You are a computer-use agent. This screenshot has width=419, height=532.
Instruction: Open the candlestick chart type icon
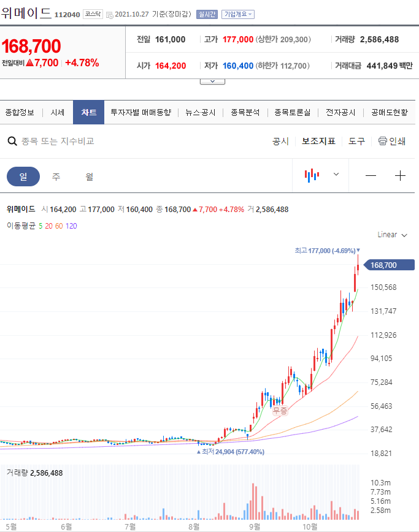click(312, 175)
